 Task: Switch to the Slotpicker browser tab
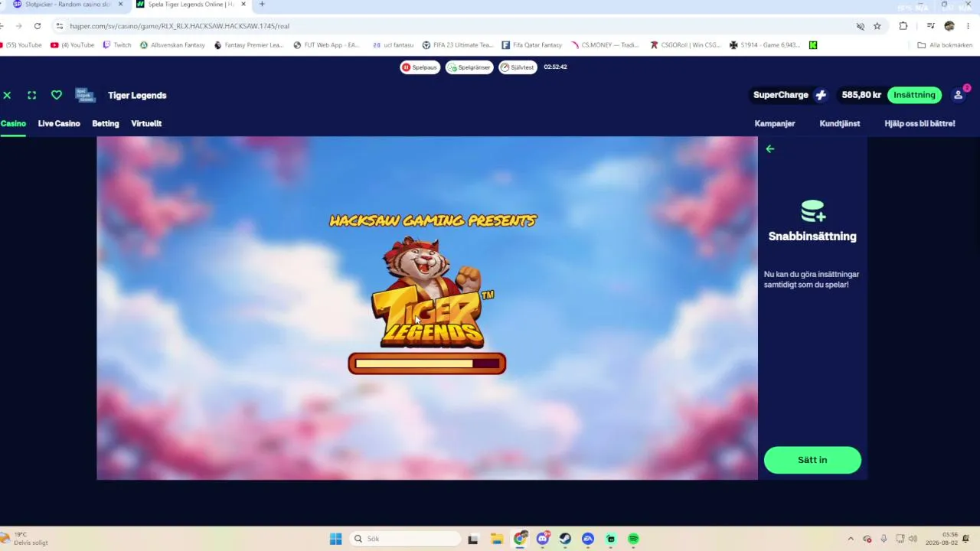(x=67, y=5)
